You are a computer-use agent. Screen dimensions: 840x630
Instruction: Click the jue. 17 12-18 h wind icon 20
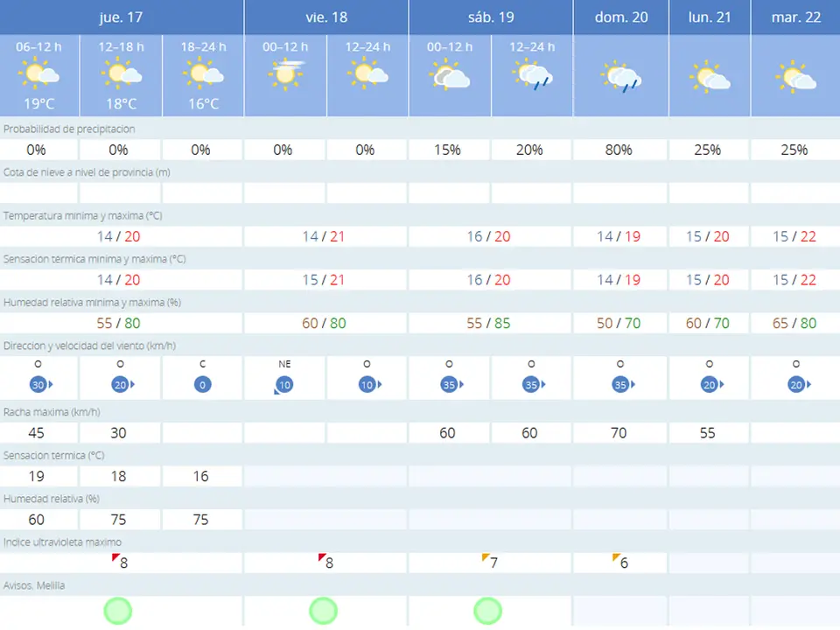[122, 385]
